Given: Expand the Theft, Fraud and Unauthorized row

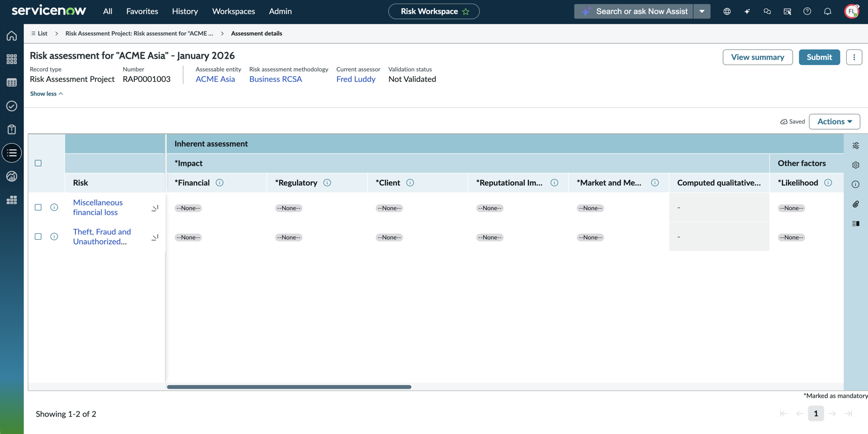Looking at the screenshot, I should coord(155,237).
